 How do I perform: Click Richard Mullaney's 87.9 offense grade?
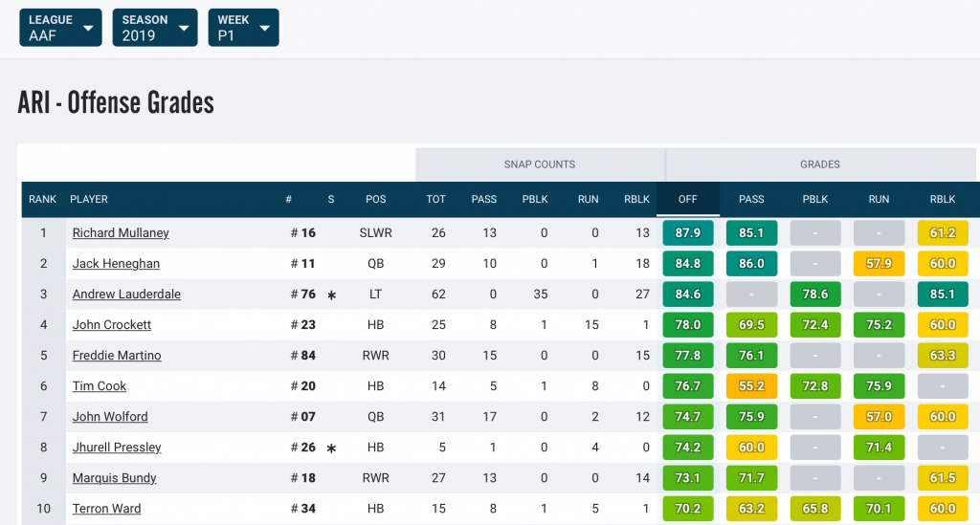687,232
